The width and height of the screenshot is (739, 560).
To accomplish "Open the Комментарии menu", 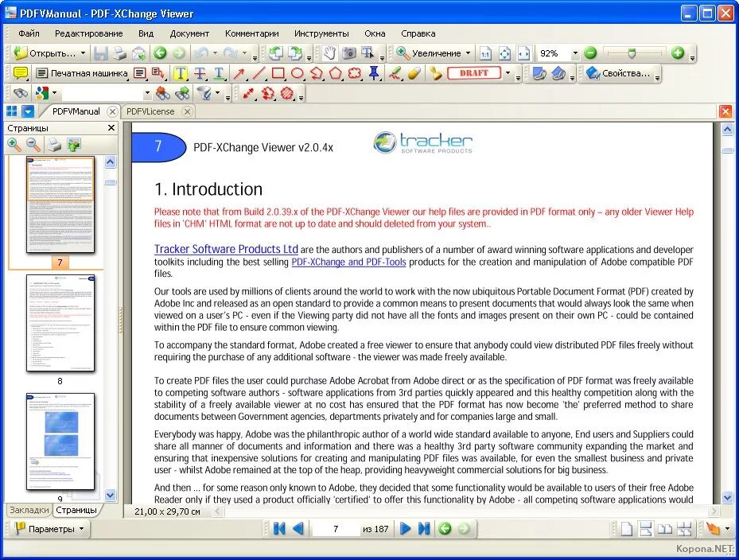I will pyautogui.click(x=251, y=33).
